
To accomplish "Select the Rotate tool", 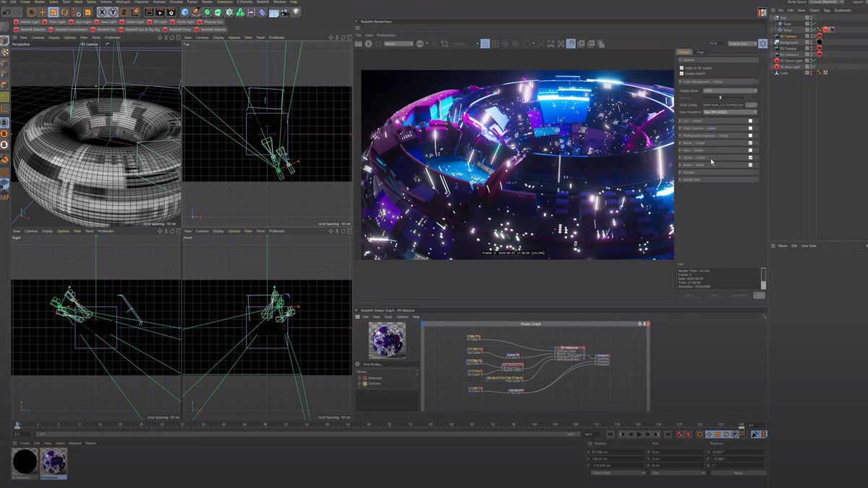I will click(x=64, y=12).
